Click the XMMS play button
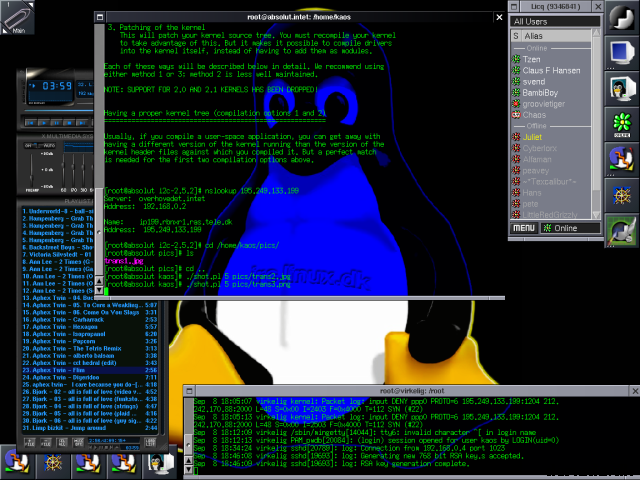Viewport: 640px width, 480px height. coord(43,122)
